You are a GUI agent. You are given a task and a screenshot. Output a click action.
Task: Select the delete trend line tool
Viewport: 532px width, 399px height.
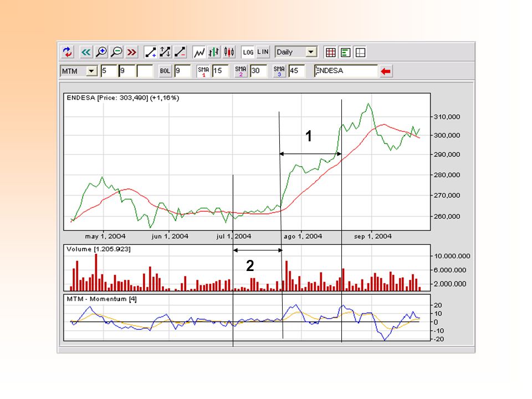coord(180,52)
